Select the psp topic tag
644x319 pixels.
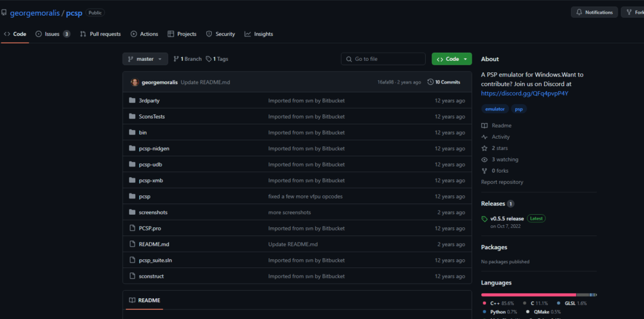point(519,109)
